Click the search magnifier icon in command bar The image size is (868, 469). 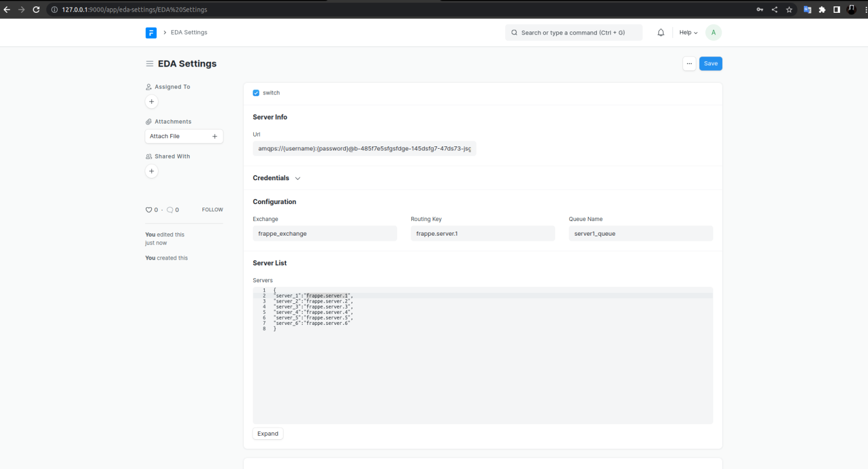pyautogui.click(x=514, y=33)
